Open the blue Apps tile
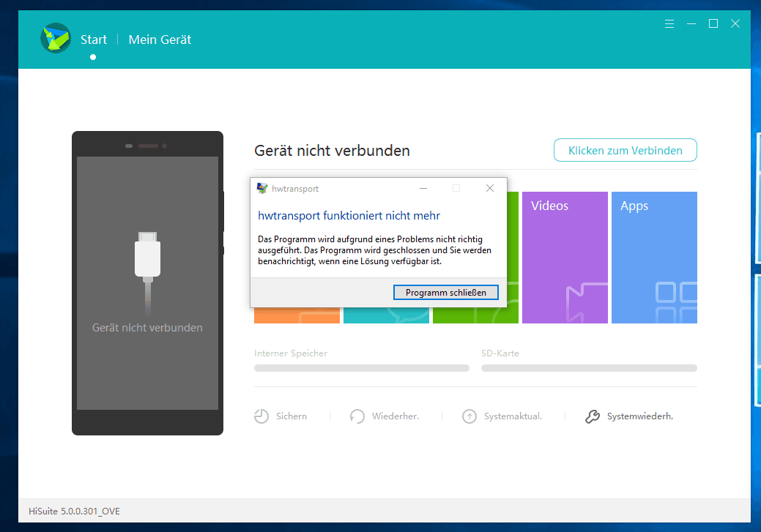This screenshot has width=761, height=532. click(654, 257)
